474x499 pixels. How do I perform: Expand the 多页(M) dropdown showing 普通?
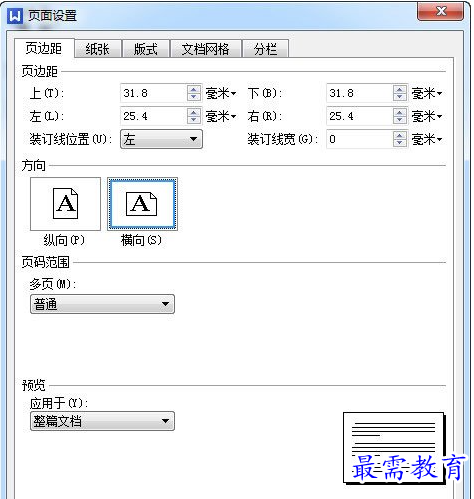(102, 304)
